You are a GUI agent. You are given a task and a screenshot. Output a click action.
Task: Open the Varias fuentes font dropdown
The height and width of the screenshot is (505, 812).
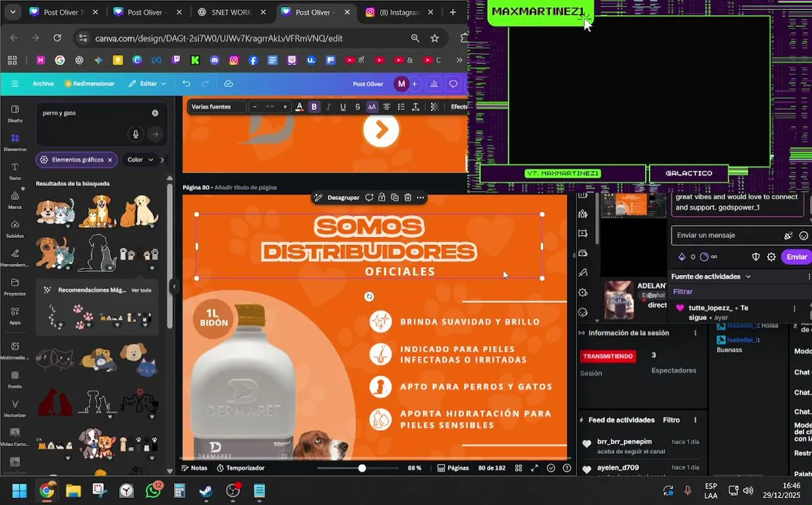(x=216, y=107)
